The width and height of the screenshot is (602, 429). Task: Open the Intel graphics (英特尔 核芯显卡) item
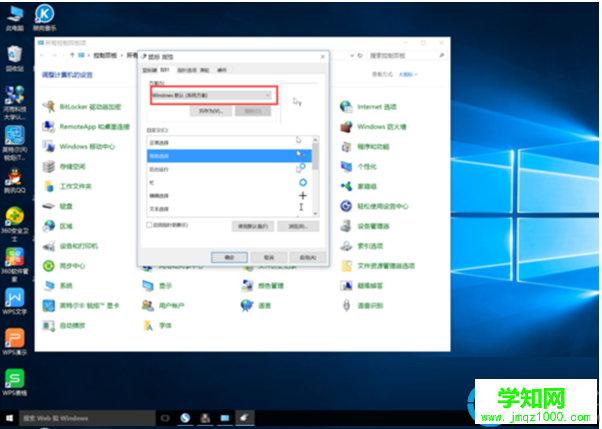81,306
